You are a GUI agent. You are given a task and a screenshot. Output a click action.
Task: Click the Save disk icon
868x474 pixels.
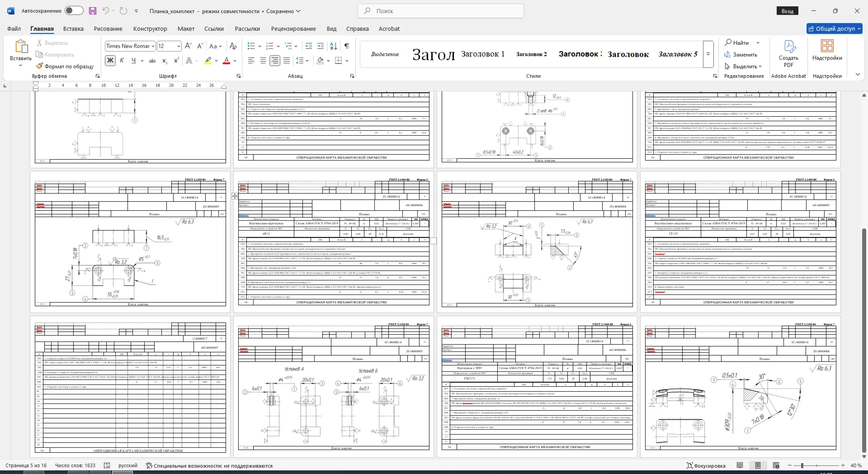pos(93,11)
